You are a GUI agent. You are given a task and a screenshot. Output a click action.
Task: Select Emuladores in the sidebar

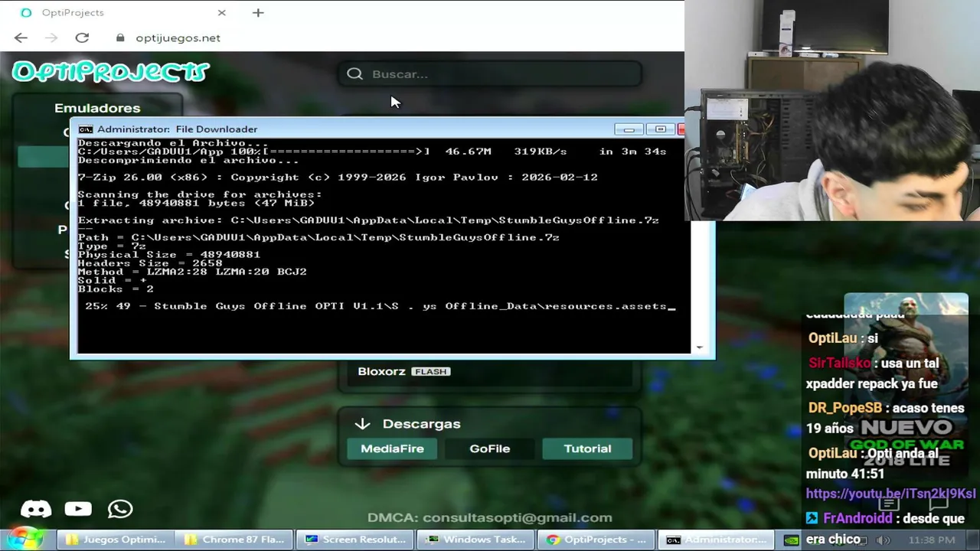97,108
